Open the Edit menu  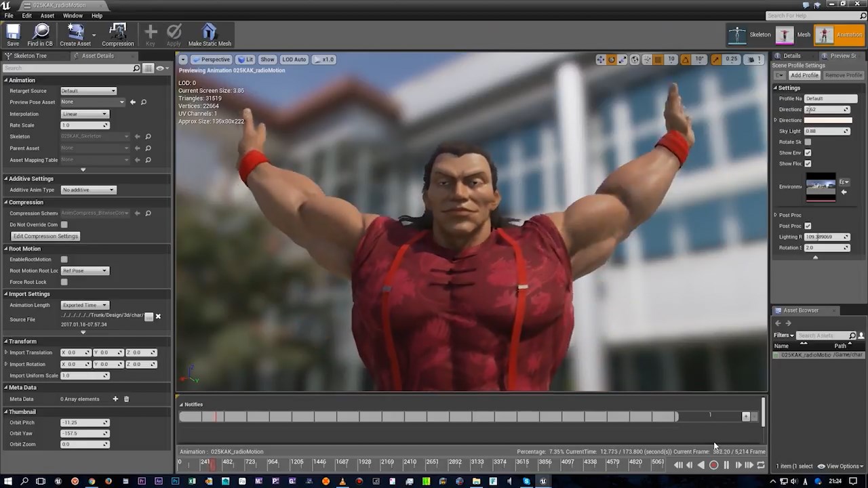click(26, 16)
